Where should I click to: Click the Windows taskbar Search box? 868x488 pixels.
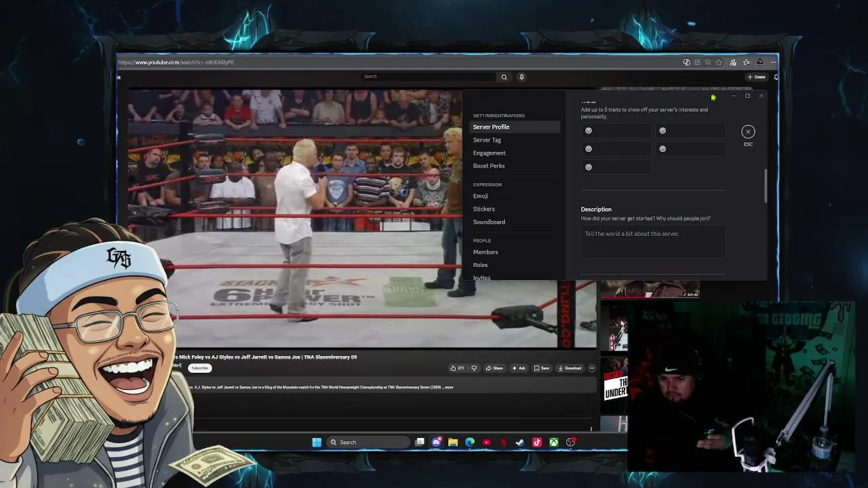368,442
